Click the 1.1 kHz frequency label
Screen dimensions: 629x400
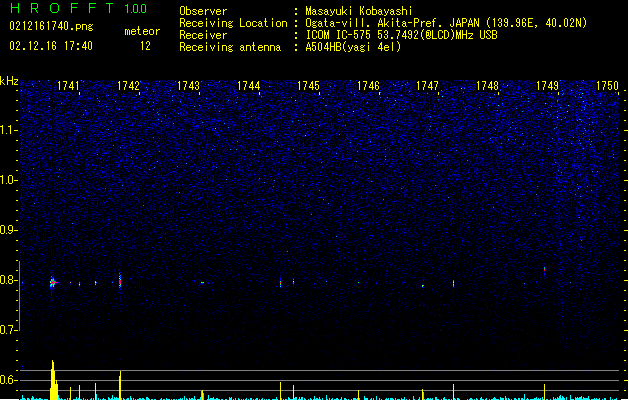click(x=8, y=130)
